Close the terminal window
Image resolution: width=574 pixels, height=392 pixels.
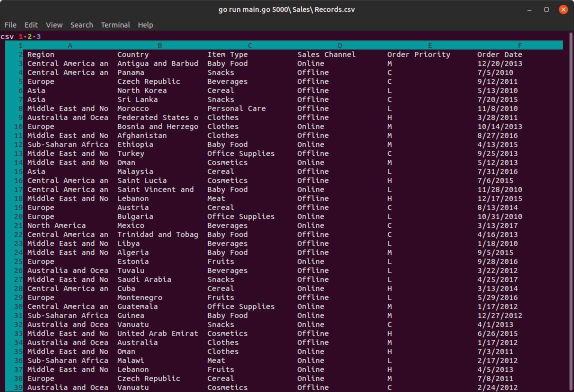pyautogui.click(x=563, y=9)
